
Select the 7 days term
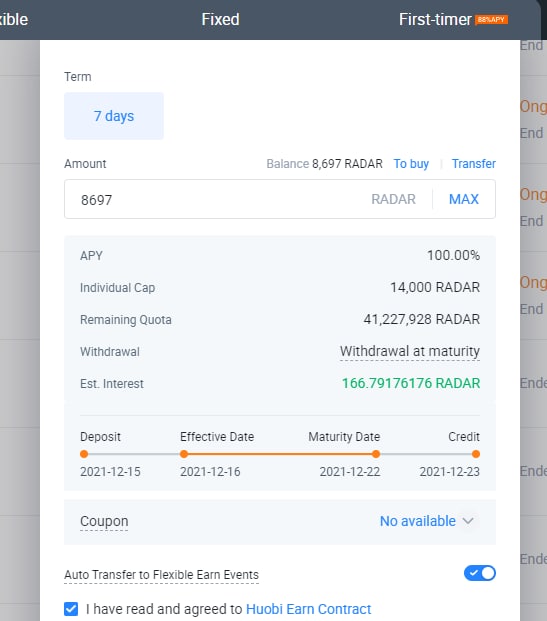[x=114, y=116]
